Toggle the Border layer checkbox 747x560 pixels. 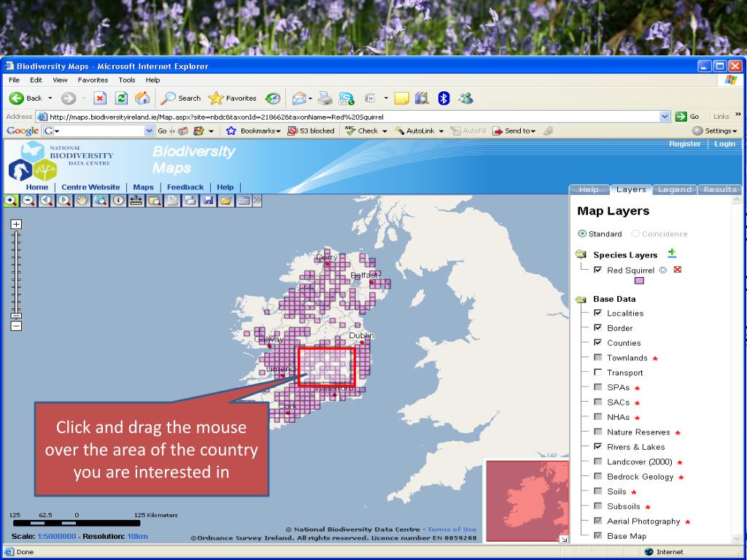(x=598, y=327)
